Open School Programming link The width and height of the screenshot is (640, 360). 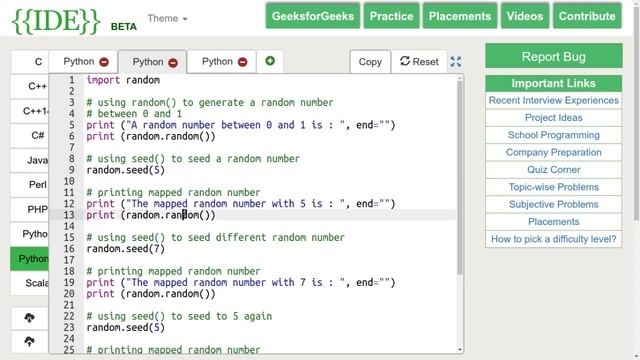pyautogui.click(x=554, y=135)
